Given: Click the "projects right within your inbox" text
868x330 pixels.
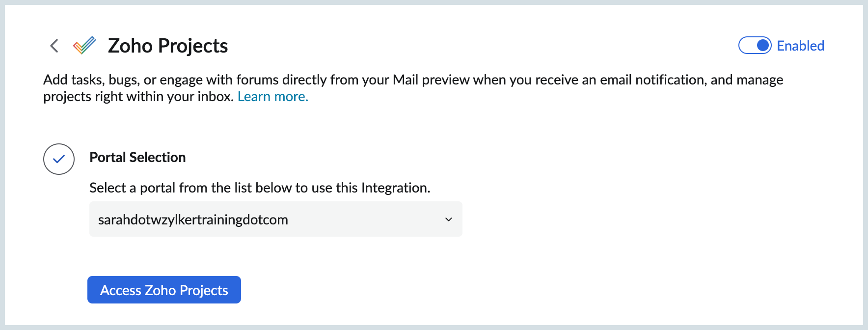Looking at the screenshot, I should tap(138, 97).
